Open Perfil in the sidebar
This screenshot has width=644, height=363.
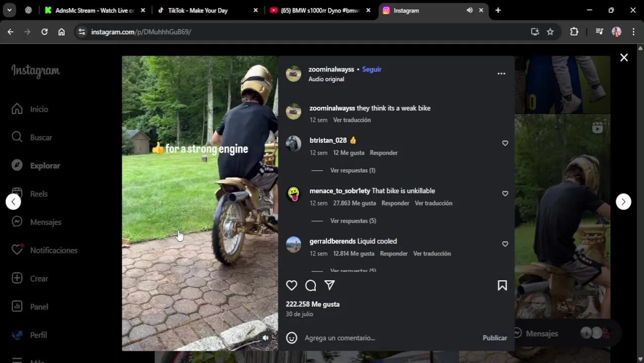pyautogui.click(x=29, y=335)
